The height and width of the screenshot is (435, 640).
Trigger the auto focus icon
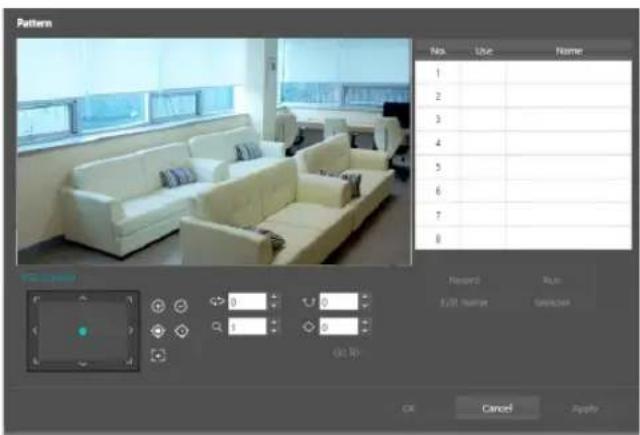pos(158,355)
